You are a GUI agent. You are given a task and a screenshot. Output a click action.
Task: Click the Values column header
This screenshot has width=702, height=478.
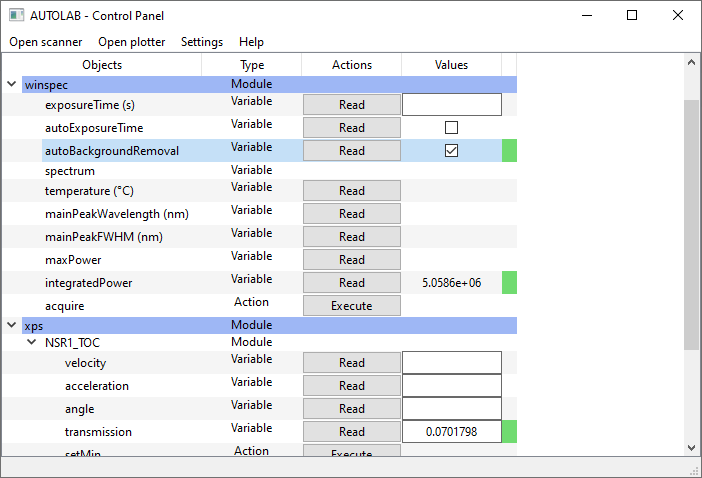[451, 65]
